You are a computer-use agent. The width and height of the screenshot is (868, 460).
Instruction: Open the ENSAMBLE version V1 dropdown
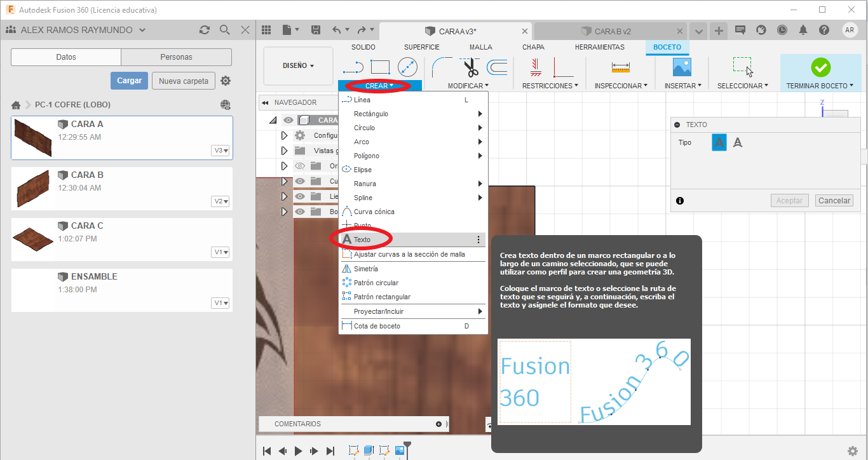221,303
